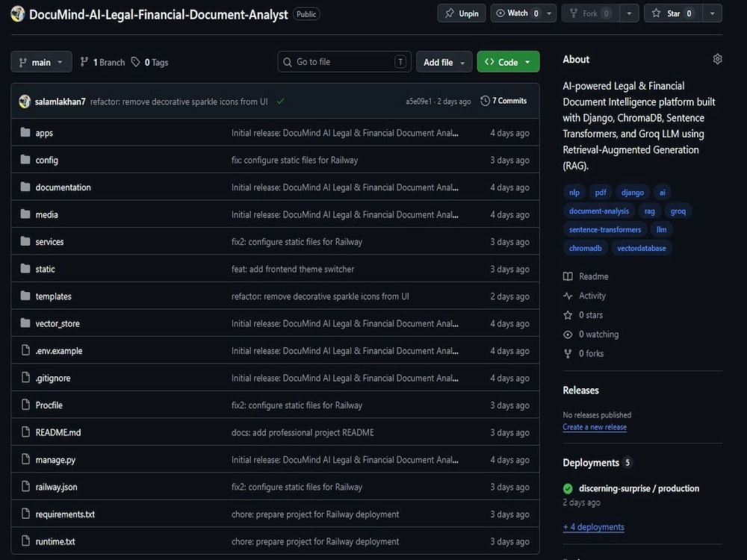Click the services folder icon
Screen dimensions: 747x560
25,241
